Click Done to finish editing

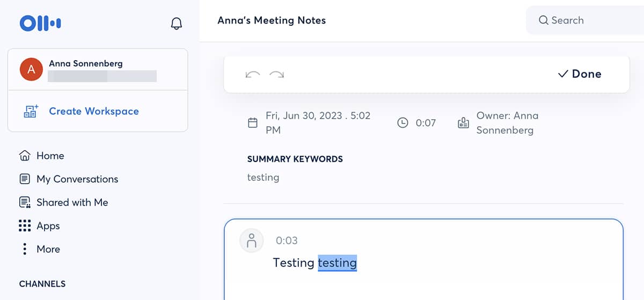pos(580,74)
